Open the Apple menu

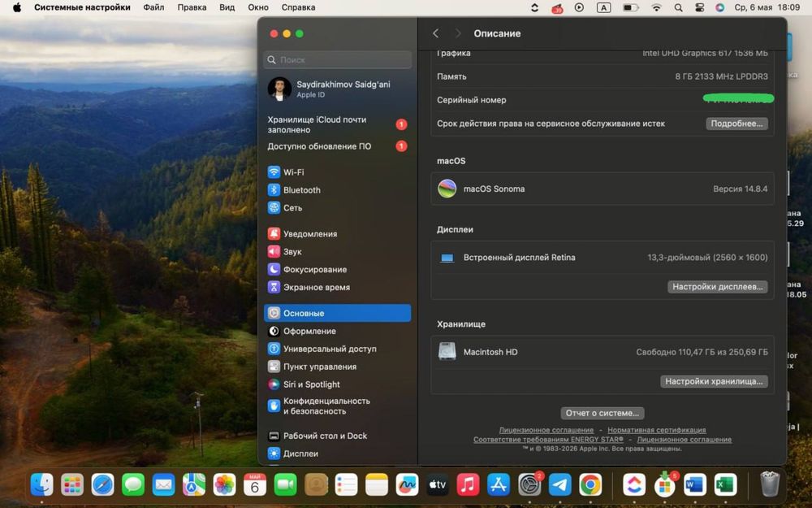pos(16,7)
